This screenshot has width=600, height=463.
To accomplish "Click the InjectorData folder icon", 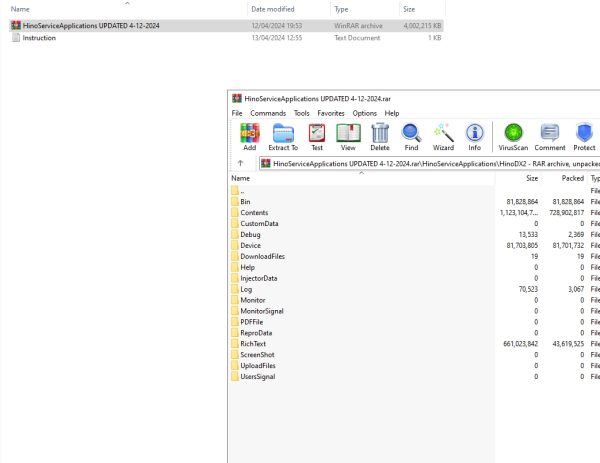I will (235, 278).
